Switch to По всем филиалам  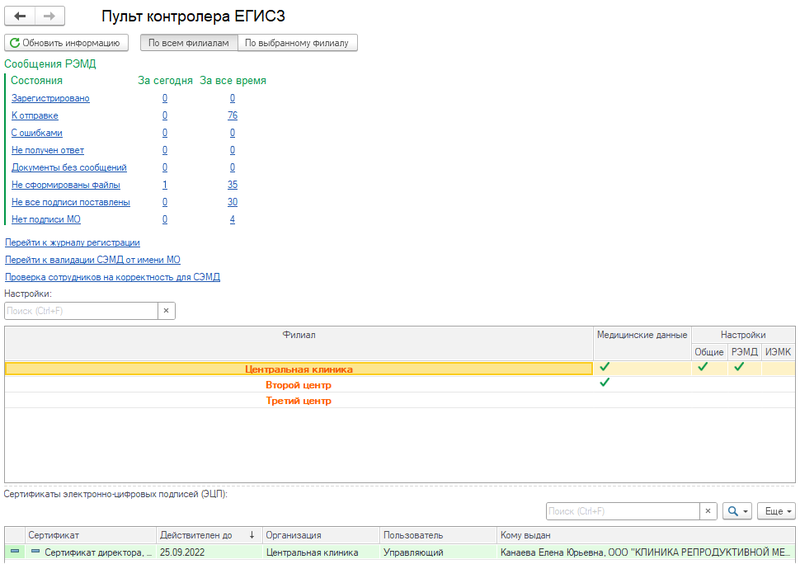point(189,43)
